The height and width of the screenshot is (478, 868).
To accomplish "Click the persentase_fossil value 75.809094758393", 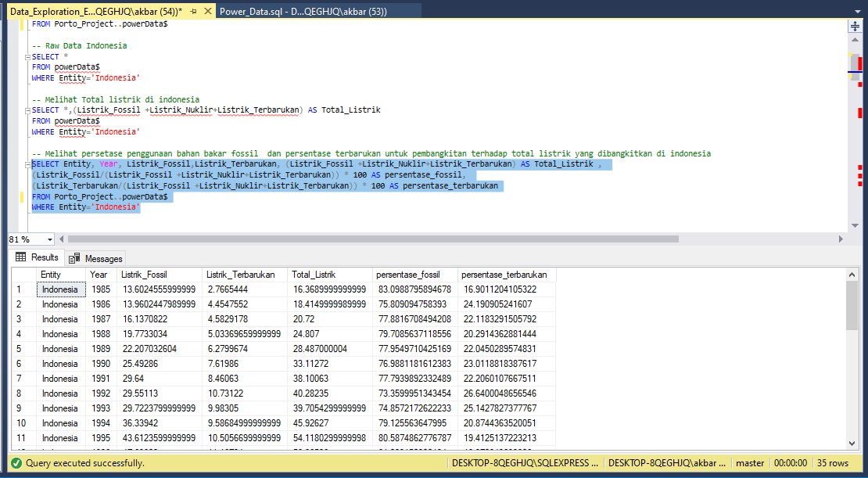I will tap(415, 304).
